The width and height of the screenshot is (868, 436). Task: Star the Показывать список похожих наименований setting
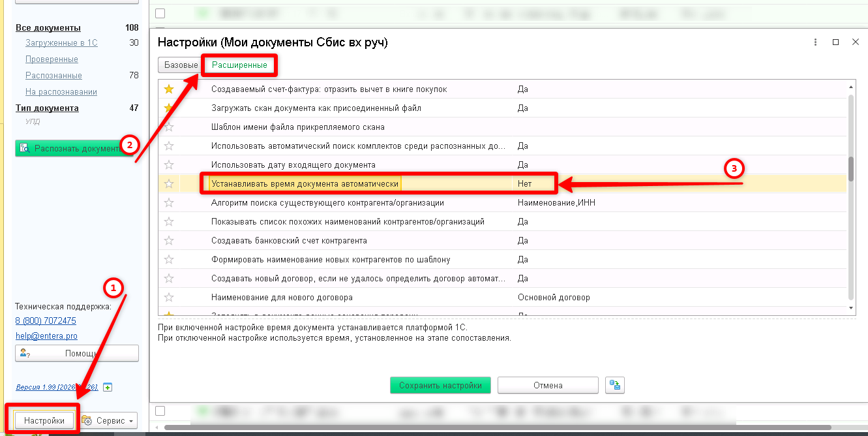(x=169, y=221)
